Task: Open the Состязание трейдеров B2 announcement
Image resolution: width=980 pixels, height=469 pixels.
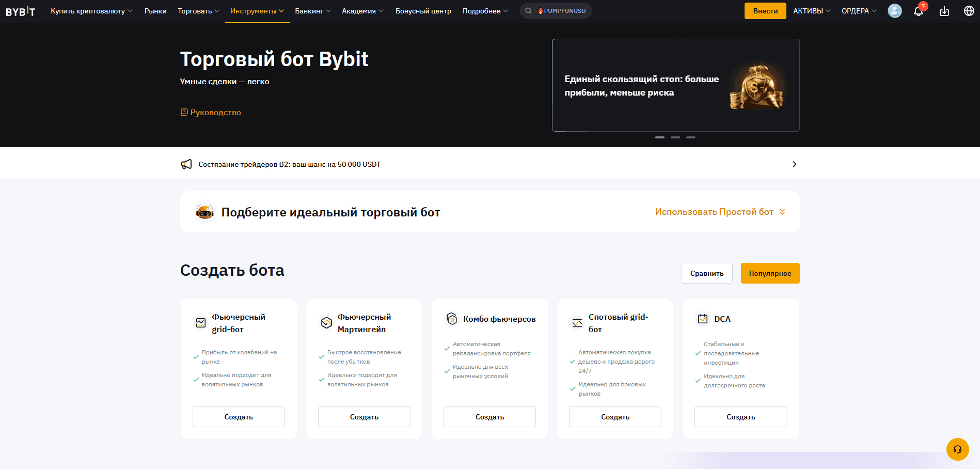Action: [x=289, y=164]
